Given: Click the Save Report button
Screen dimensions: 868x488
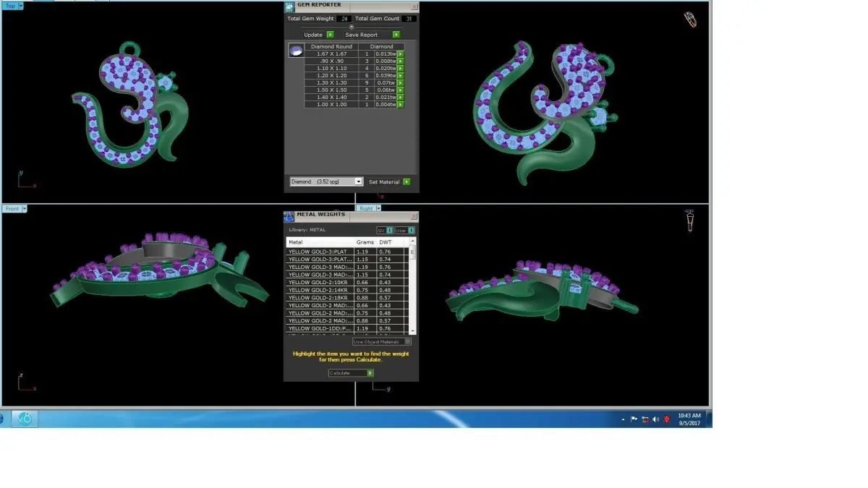Looking at the screenshot, I should click(x=361, y=35).
